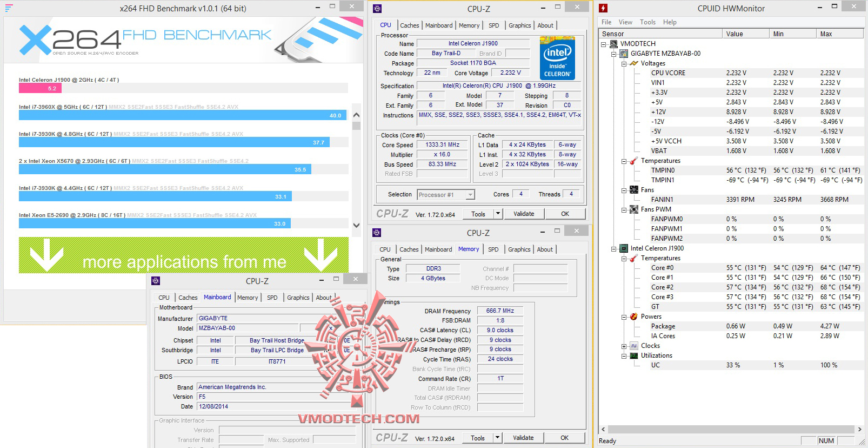868x448 pixels.
Task: Collapse Temperatures under GIGABYTE MZBAYAB-00
Action: click(624, 161)
